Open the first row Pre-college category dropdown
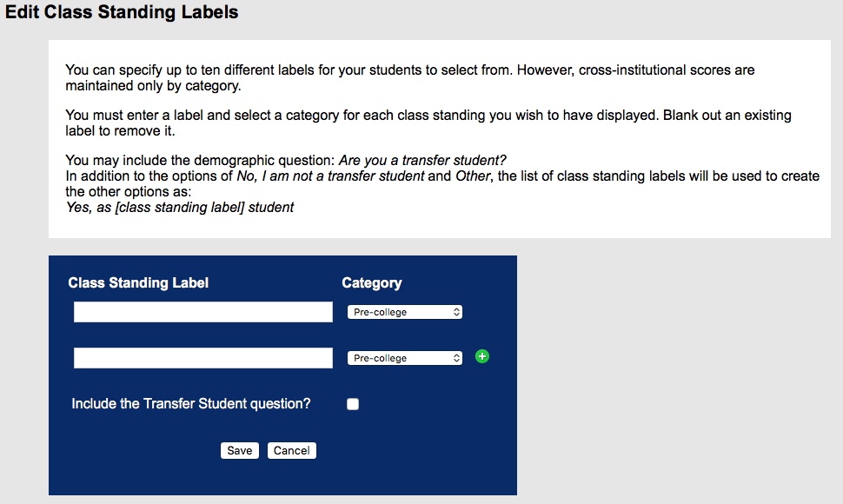Image resolution: width=843 pixels, height=504 pixels. pyautogui.click(x=405, y=312)
